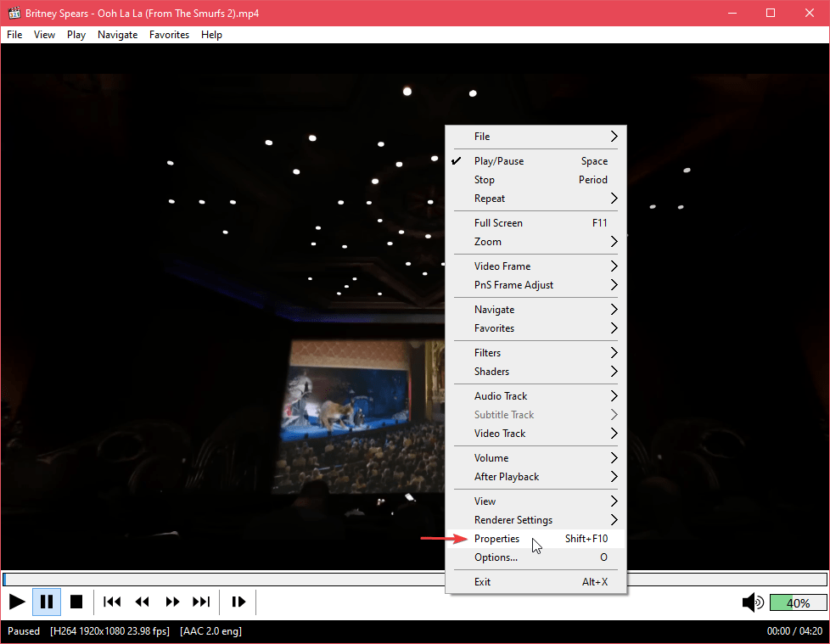Click the frame step button
This screenshot has width=830, height=644.
(238, 602)
